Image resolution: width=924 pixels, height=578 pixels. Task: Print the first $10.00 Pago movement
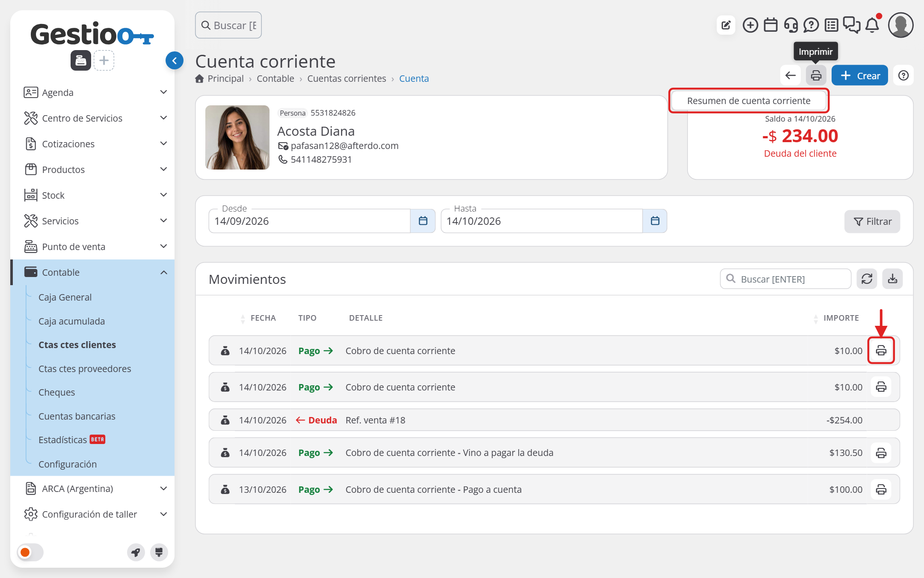[881, 351]
